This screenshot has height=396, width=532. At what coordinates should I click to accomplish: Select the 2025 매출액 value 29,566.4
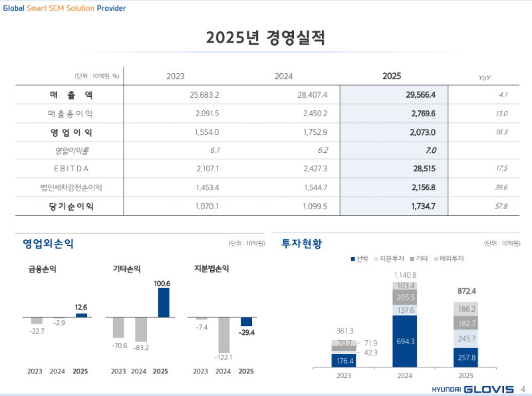point(420,95)
